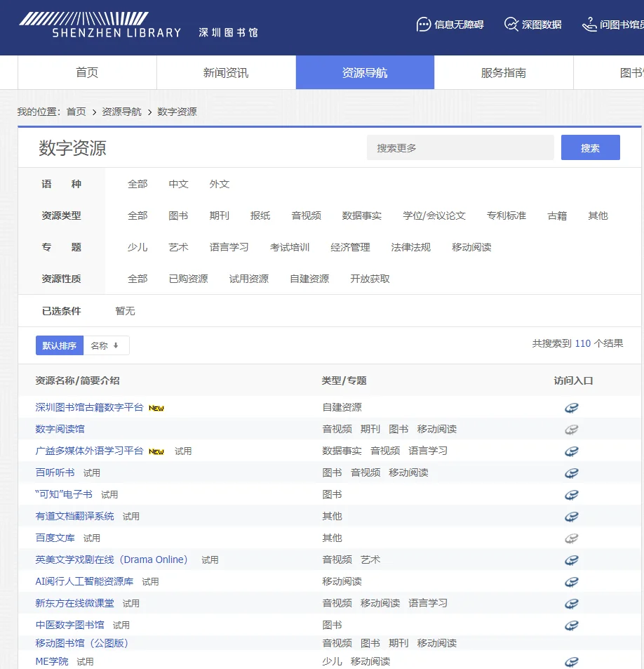644x669 pixels.
Task: Sort by 名称 with arrow
Action: 106,345
